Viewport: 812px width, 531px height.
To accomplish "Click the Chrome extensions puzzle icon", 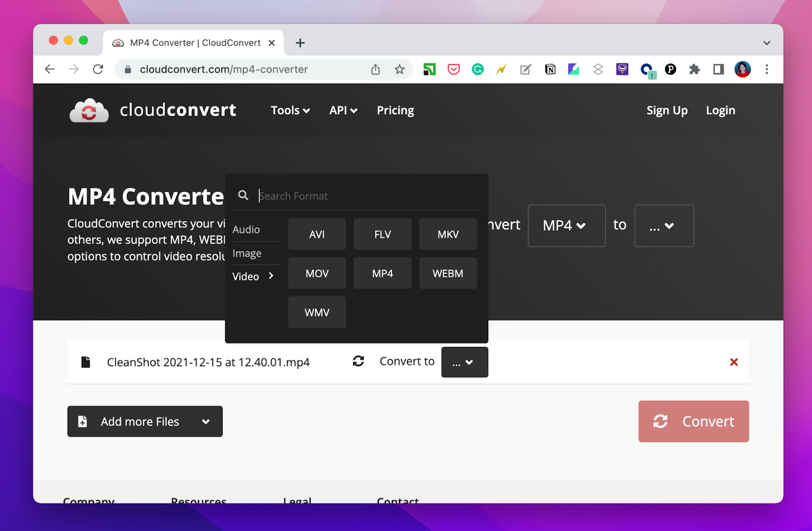I will point(694,69).
